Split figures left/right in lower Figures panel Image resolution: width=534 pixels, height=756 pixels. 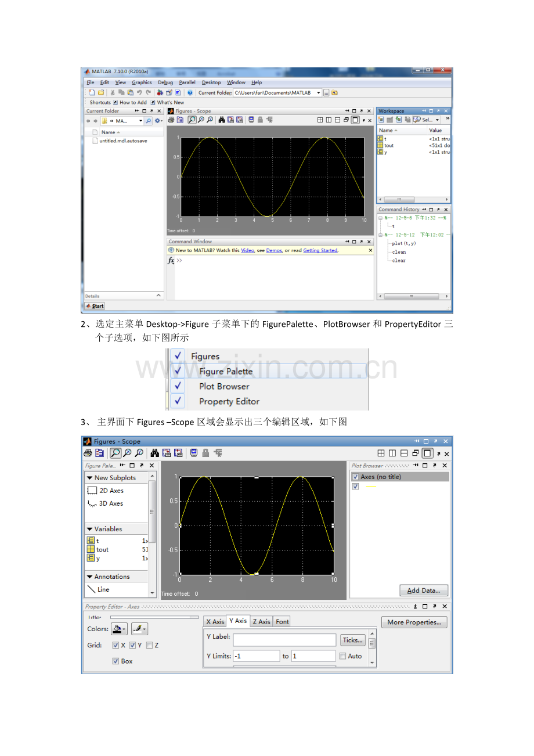click(x=392, y=453)
